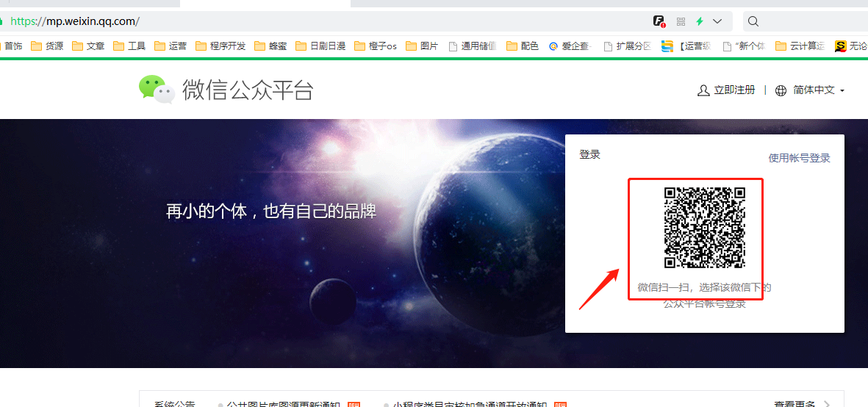Viewport: 868px width, 407px height.
Task: Open the 工具 bookmark folder
Action: (x=129, y=46)
